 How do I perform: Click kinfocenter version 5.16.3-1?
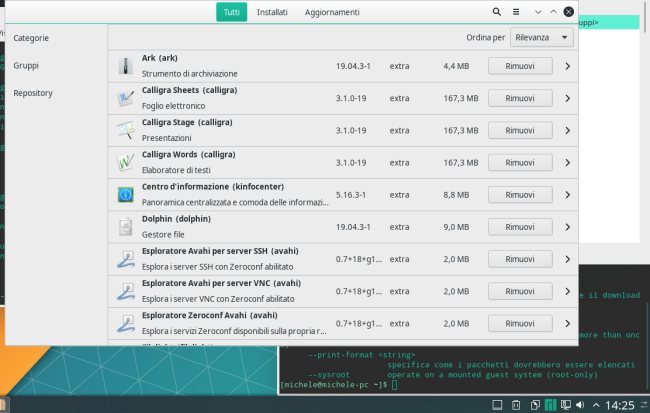click(x=351, y=194)
